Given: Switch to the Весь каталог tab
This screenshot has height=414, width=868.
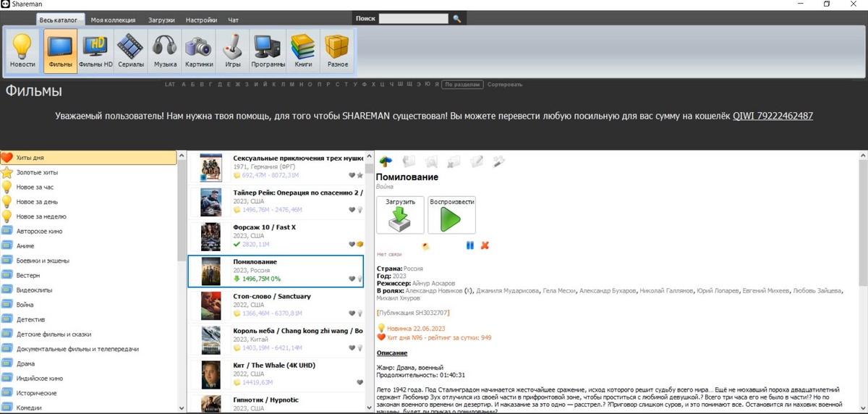Looking at the screenshot, I should tap(60, 20).
